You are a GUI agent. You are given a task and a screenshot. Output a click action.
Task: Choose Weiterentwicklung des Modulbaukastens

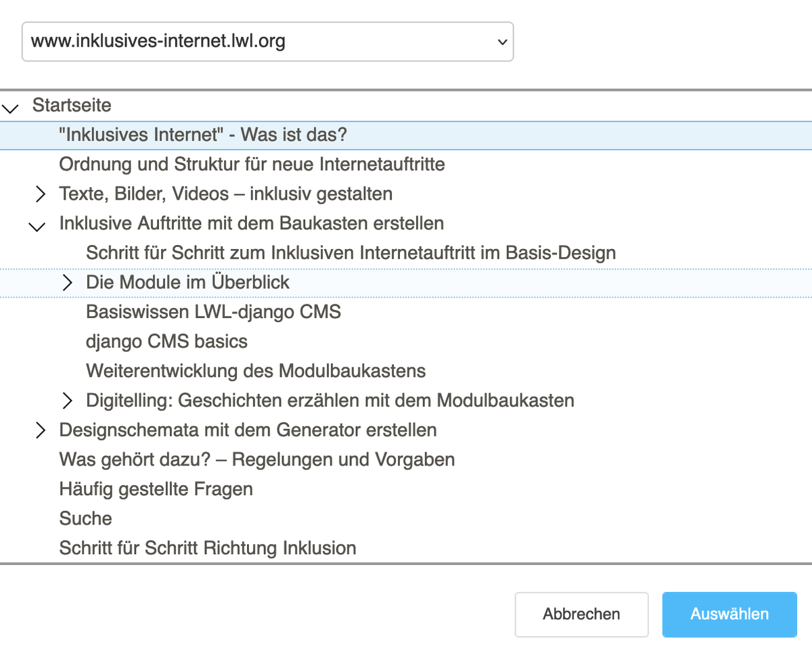point(256,371)
